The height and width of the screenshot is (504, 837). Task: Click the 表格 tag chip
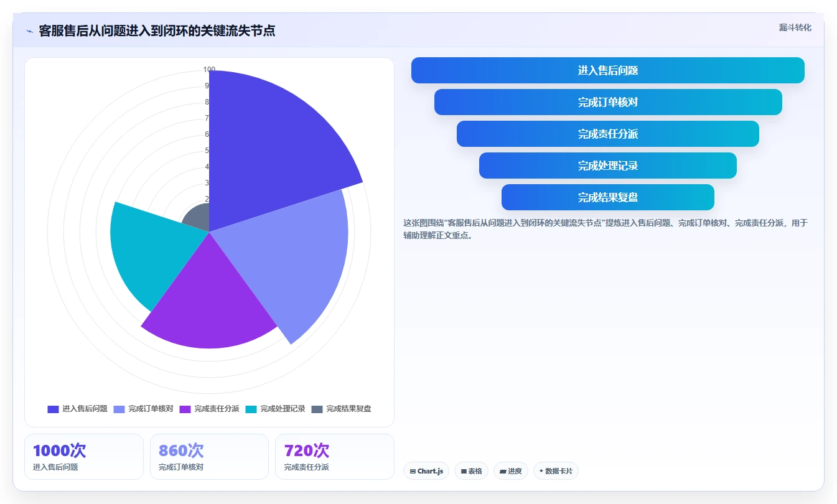pos(471,471)
